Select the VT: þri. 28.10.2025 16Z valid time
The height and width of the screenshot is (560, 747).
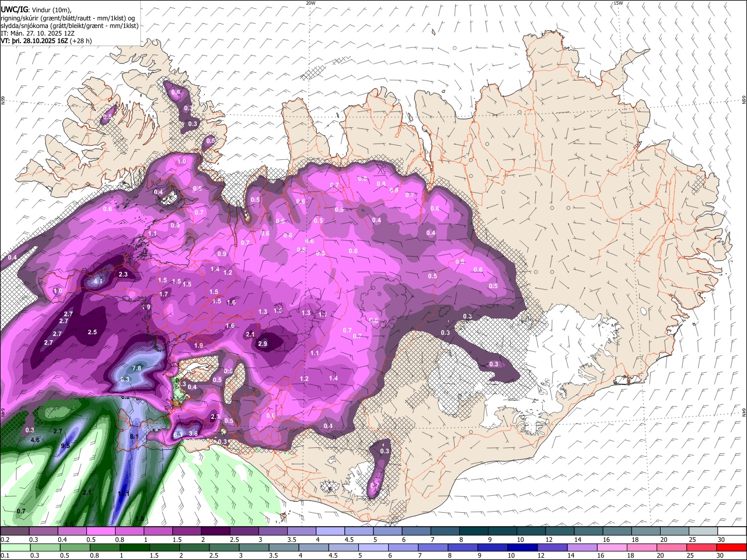click(34, 41)
